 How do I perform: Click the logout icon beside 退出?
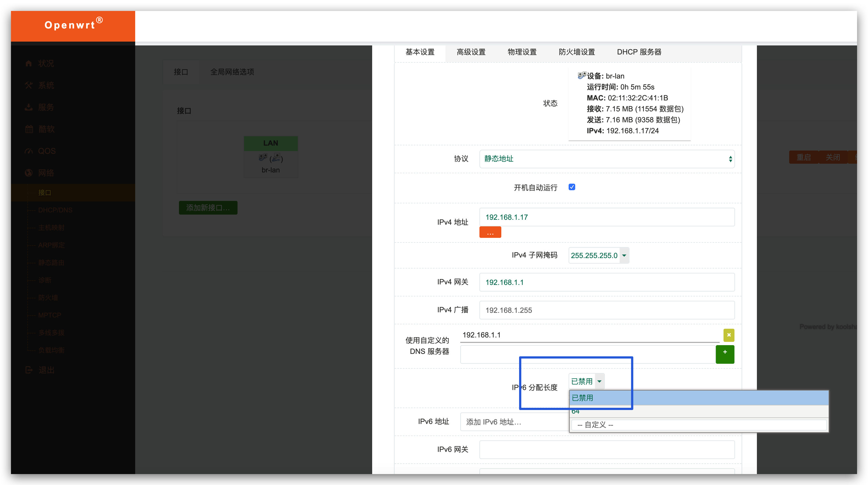pyautogui.click(x=29, y=370)
